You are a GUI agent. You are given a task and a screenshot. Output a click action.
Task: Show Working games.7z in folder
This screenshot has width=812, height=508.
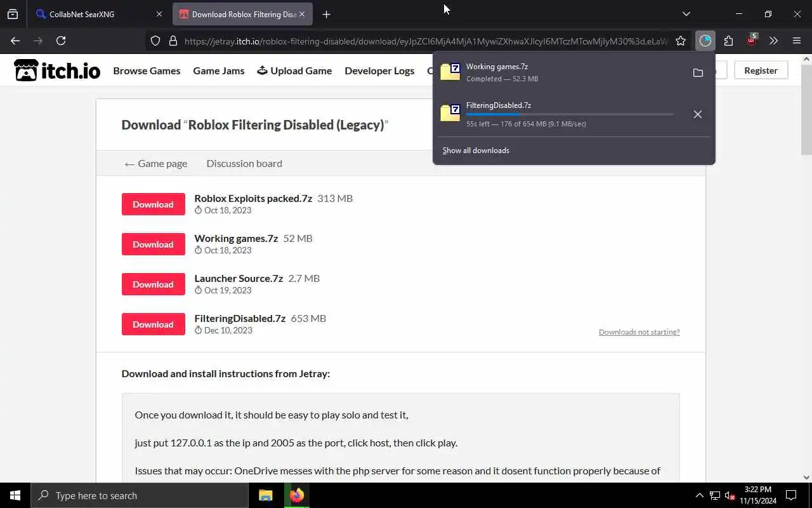click(x=698, y=73)
